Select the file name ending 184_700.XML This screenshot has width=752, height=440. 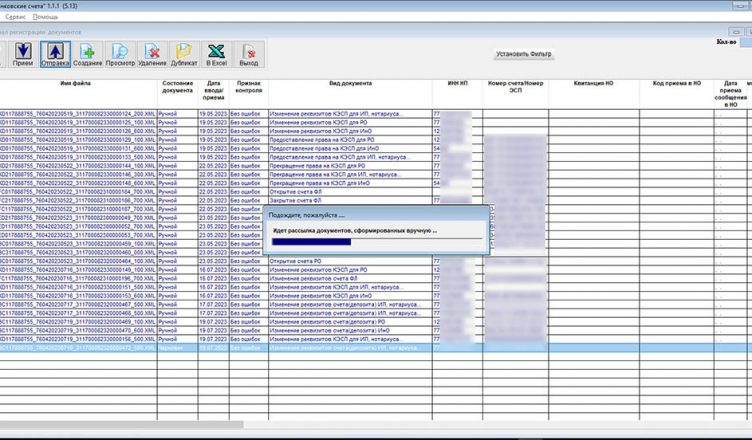pyautogui.click(x=78, y=192)
